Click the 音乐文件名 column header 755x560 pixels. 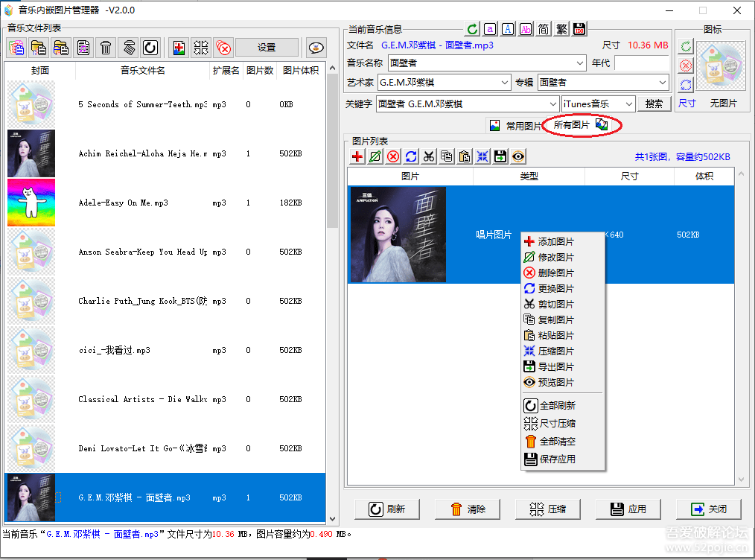tap(142, 70)
